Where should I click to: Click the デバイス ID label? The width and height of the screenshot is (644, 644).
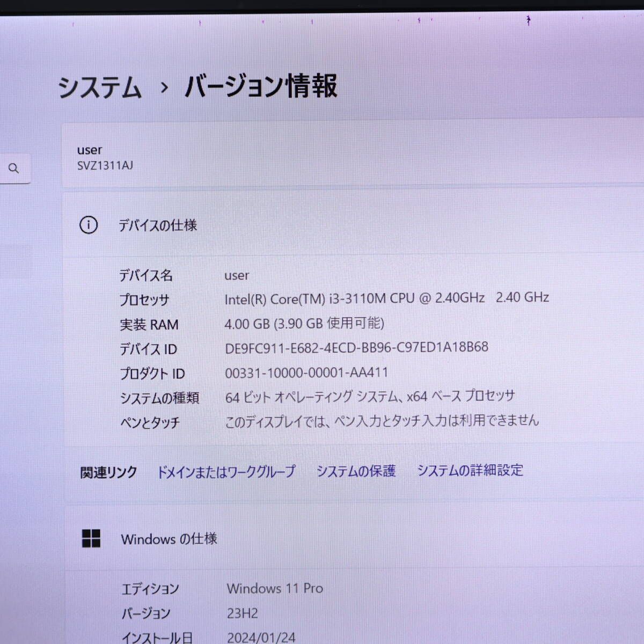click(x=148, y=349)
